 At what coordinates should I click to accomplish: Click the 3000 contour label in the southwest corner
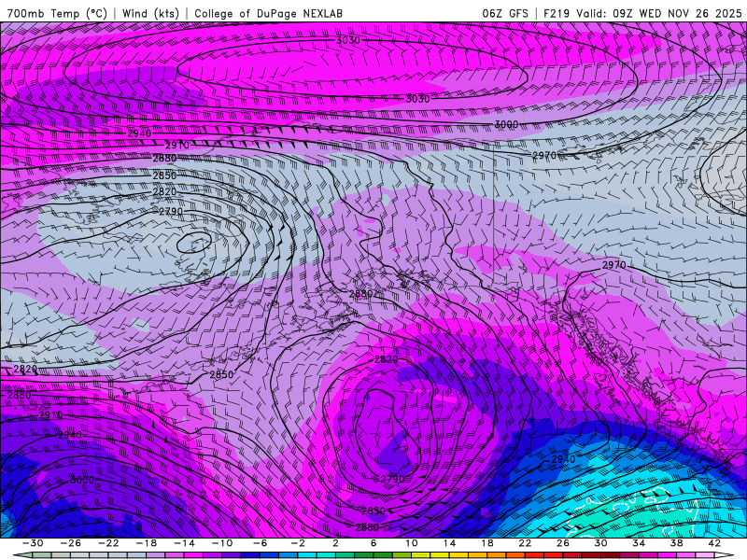pos(82,480)
